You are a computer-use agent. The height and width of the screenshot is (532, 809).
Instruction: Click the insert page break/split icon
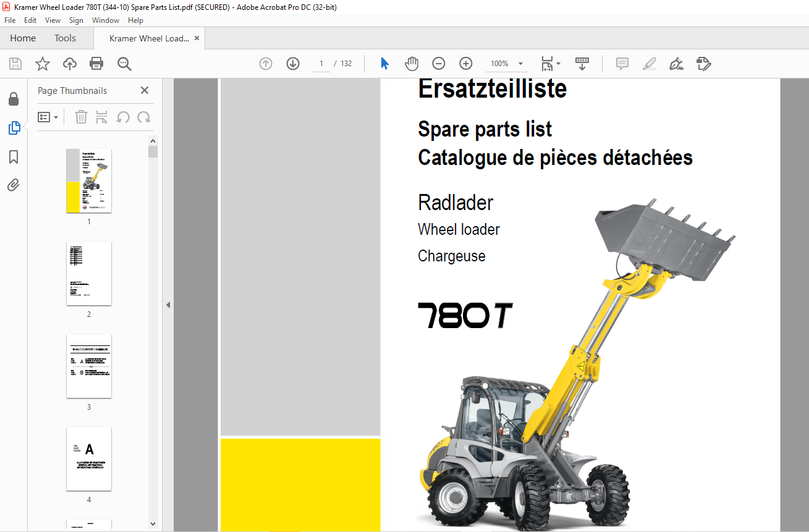click(x=102, y=117)
